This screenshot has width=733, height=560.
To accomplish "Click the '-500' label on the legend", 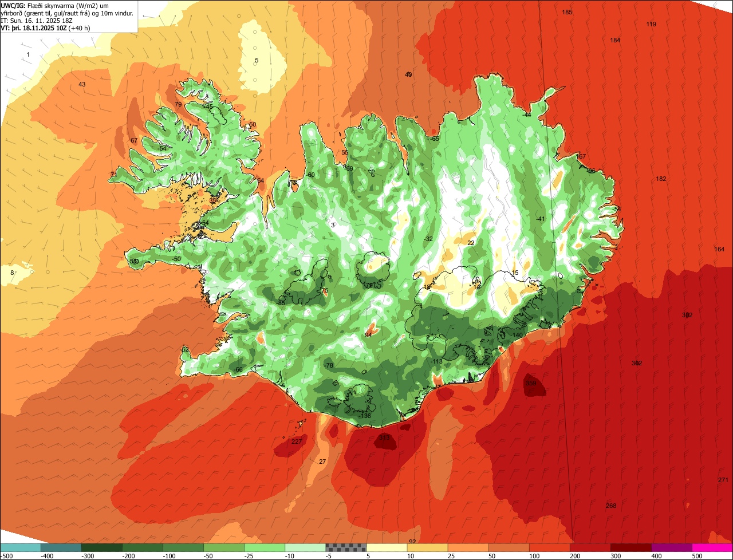I will click(6, 556).
